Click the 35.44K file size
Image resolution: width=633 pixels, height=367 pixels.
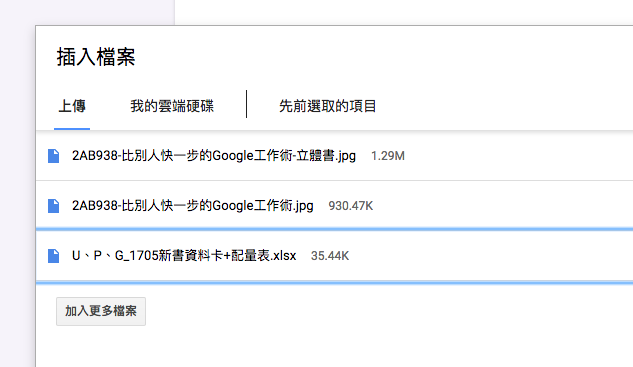pyautogui.click(x=330, y=256)
